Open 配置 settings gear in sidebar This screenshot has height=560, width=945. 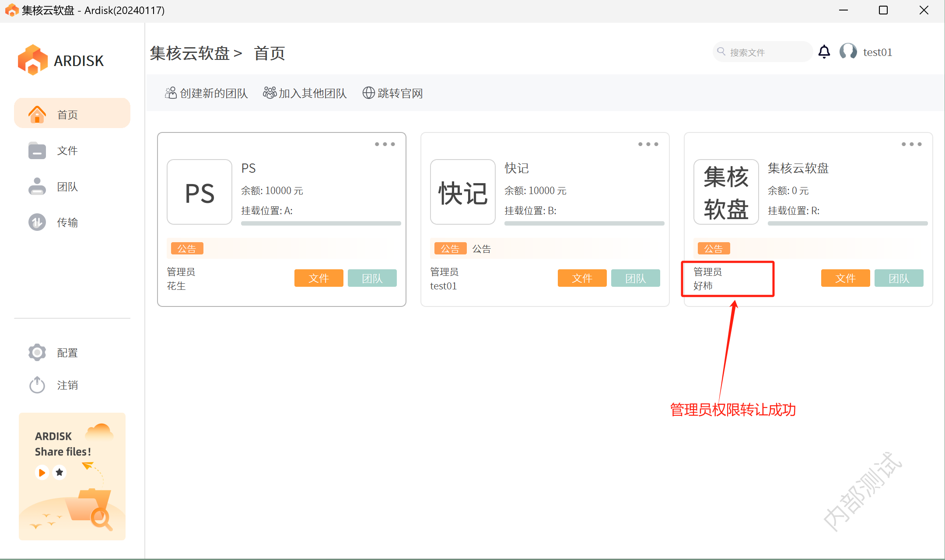37,352
